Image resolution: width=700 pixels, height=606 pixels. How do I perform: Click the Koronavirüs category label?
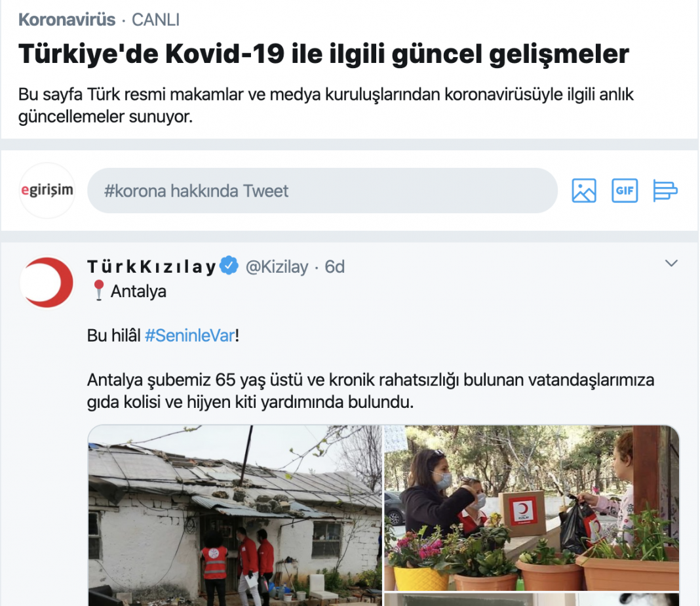67,20
